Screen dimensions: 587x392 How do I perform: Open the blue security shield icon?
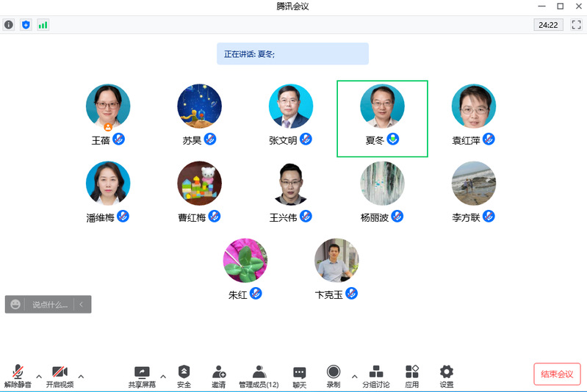tap(26, 25)
